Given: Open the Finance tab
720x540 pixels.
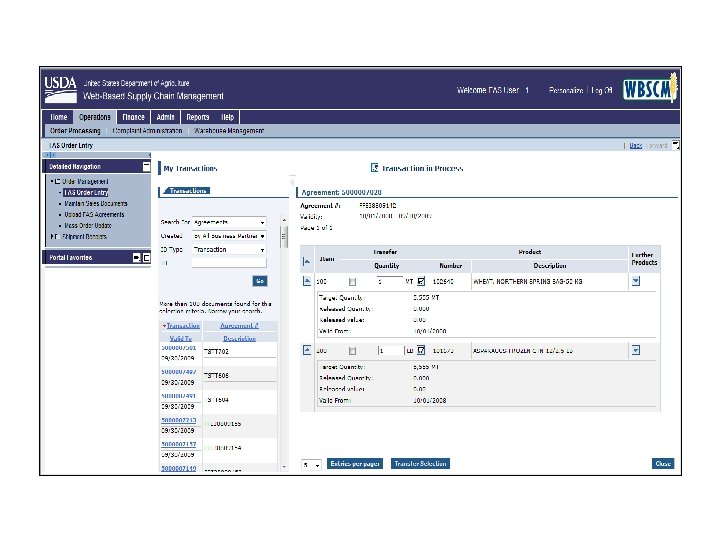Looking at the screenshot, I should click(133, 117).
